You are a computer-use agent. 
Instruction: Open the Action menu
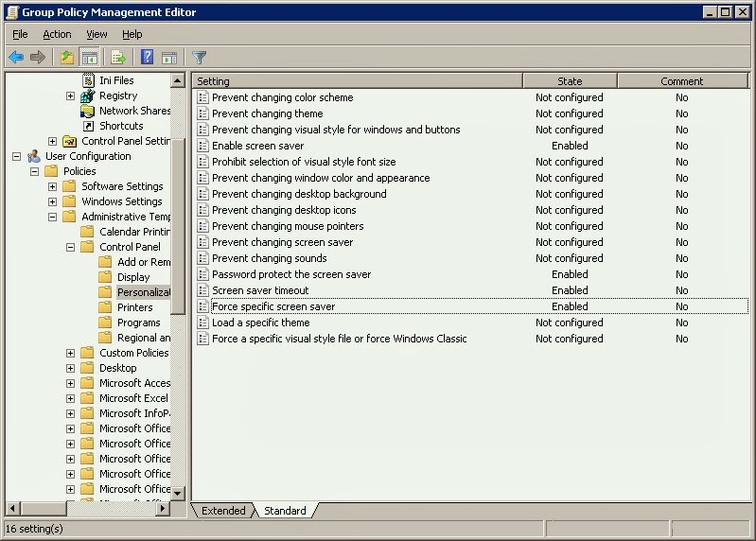tap(57, 34)
